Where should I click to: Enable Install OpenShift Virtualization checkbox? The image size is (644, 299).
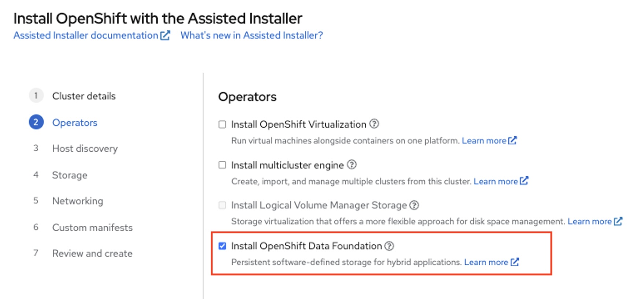222,124
